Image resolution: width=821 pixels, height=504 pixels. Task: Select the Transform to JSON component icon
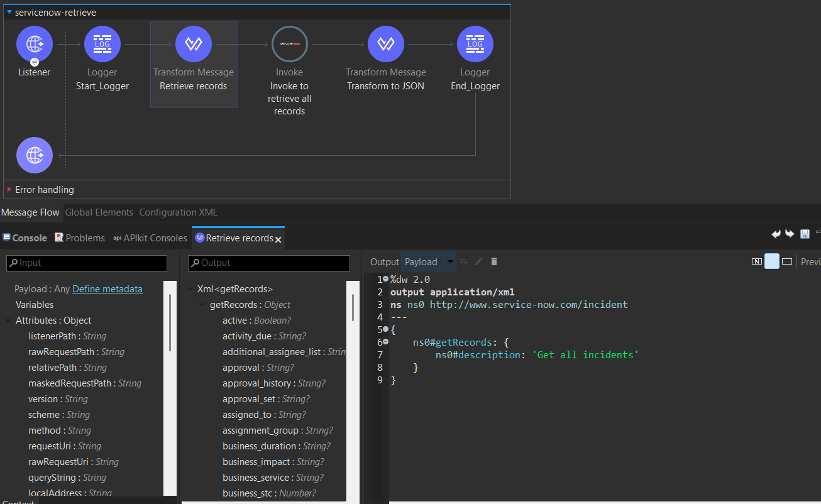tap(386, 44)
